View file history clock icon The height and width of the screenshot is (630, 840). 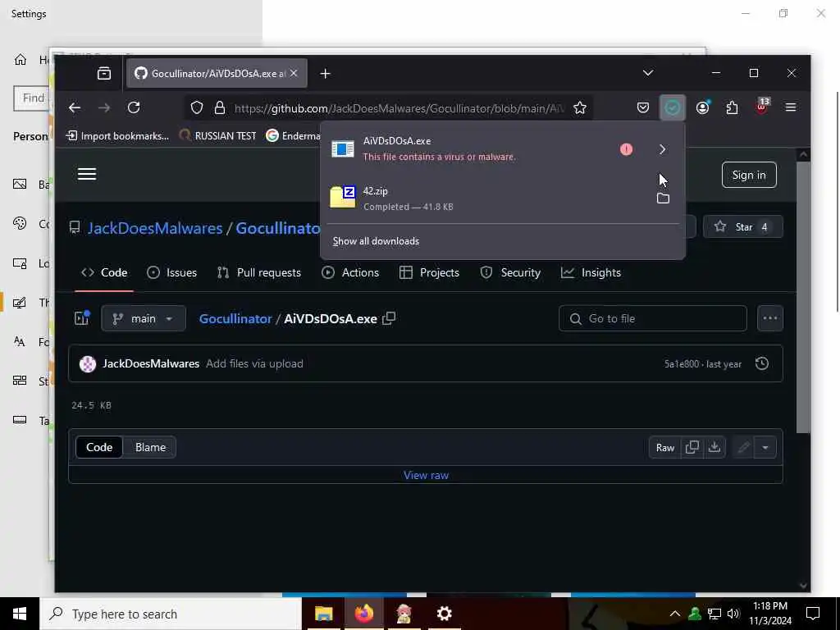pyautogui.click(x=762, y=363)
